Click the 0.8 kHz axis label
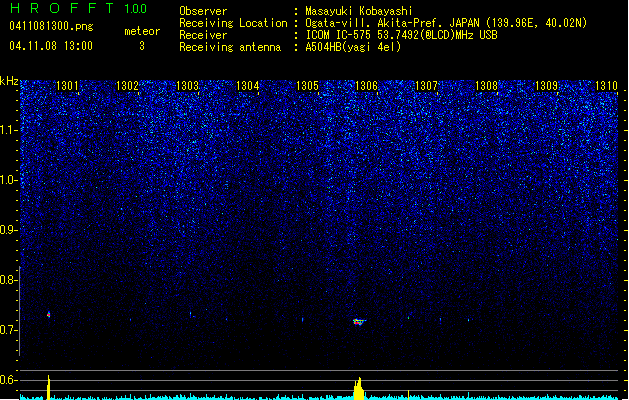 (8, 280)
